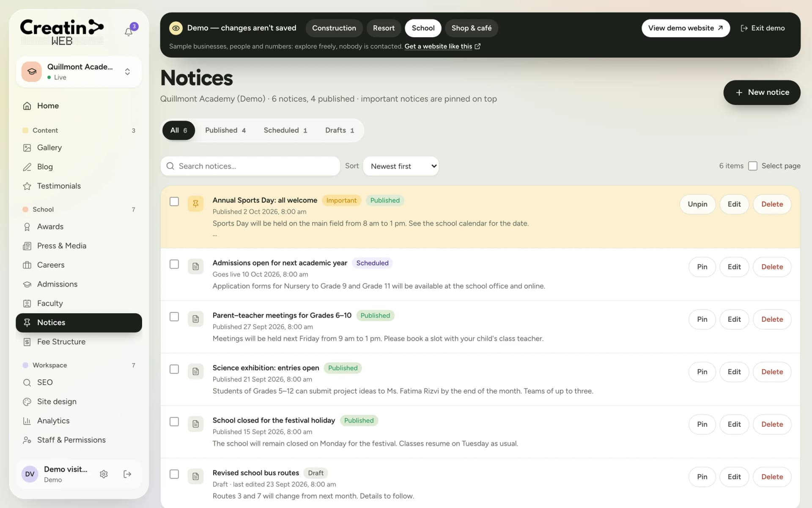Click the Admissions cap icon in sidebar

pyautogui.click(x=27, y=284)
